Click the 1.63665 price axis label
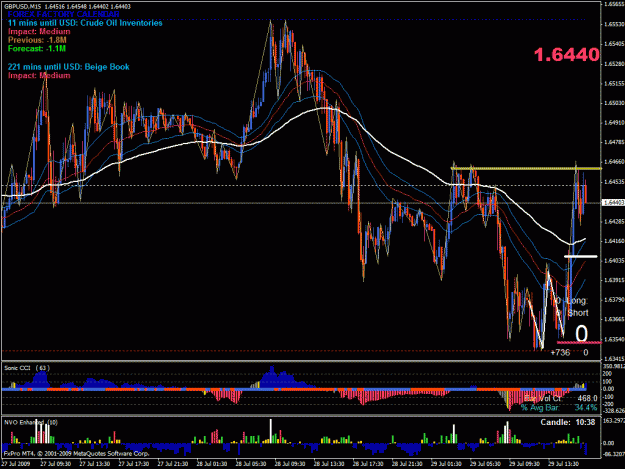The height and width of the screenshot is (469, 625). click(614, 320)
